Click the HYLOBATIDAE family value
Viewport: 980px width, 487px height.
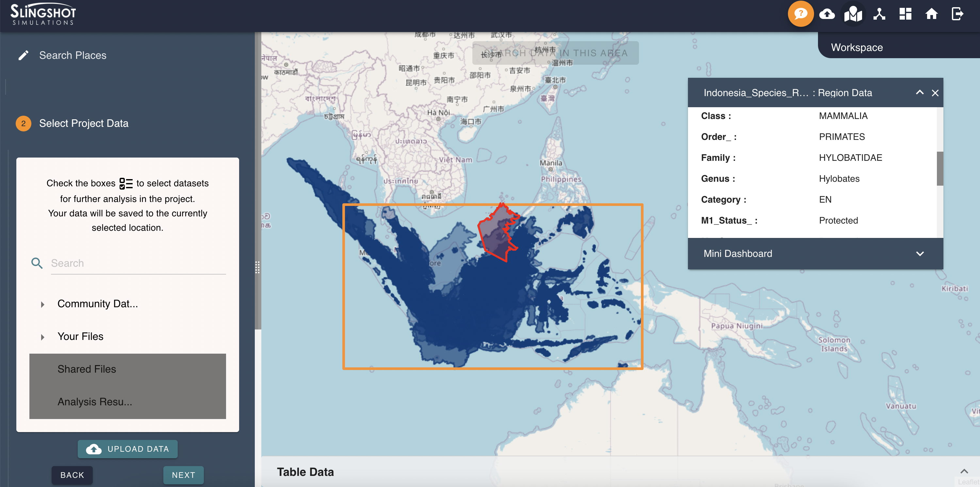tap(850, 158)
